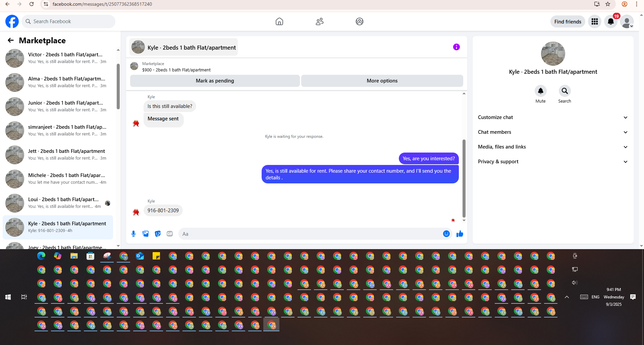
Task: Open the emoji picker in message box
Action: (x=446, y=234)
